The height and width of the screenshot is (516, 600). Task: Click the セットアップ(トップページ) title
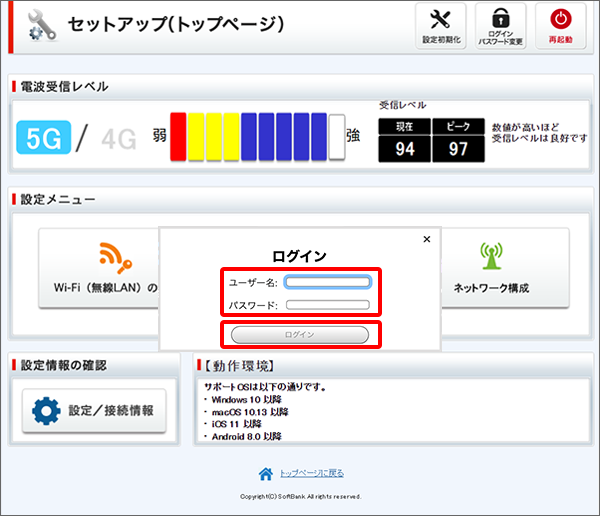[x=176, y=24]
